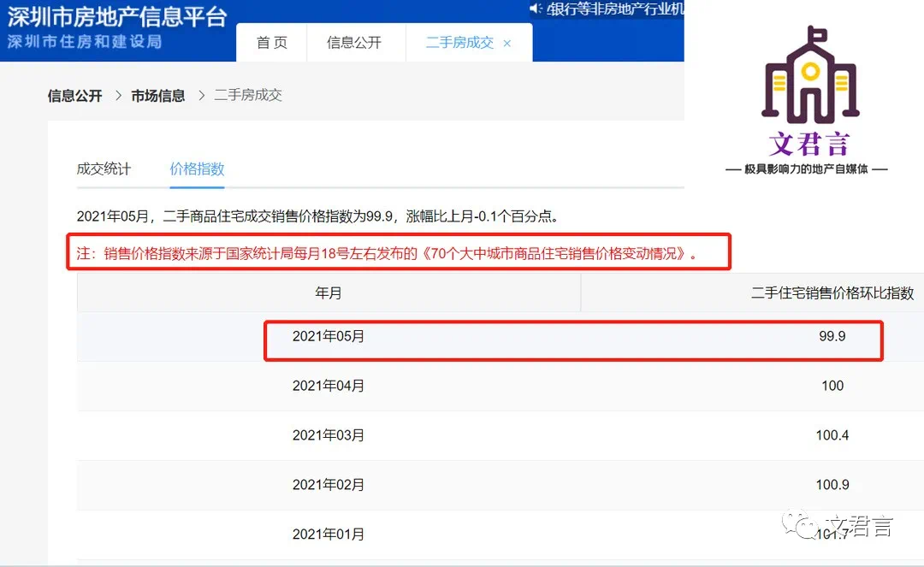
Task: Open the 首页 tab
Action: (x=272, y=43)
